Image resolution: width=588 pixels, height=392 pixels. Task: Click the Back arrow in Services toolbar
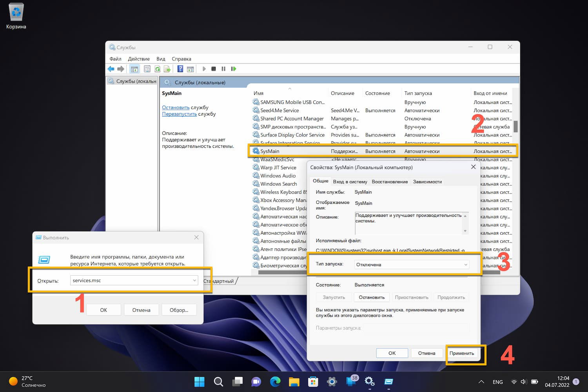click(x=111, y=69)
